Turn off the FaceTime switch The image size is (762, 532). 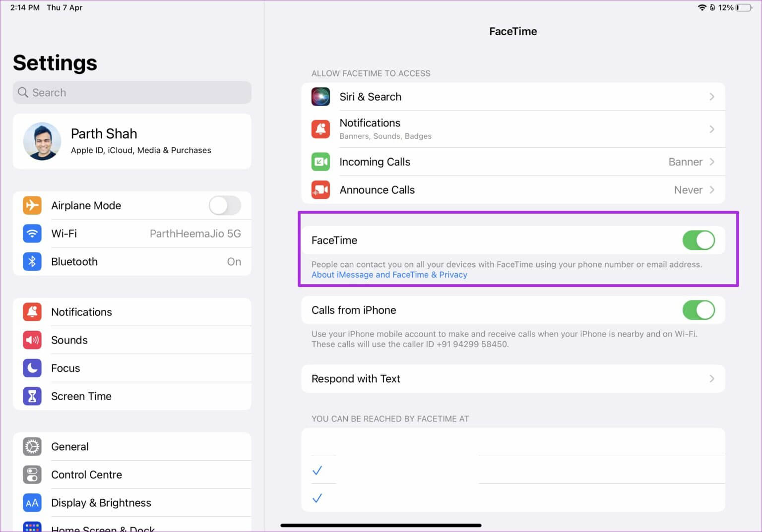tap(698, 240)
